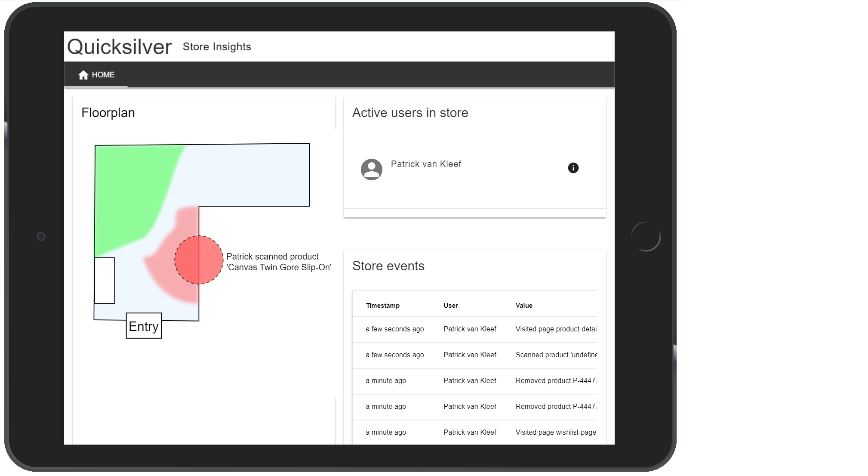This screenshot has height=476, width=868.
Task: Click the Quicksilver logo title
Action: [x=120, y=46]
